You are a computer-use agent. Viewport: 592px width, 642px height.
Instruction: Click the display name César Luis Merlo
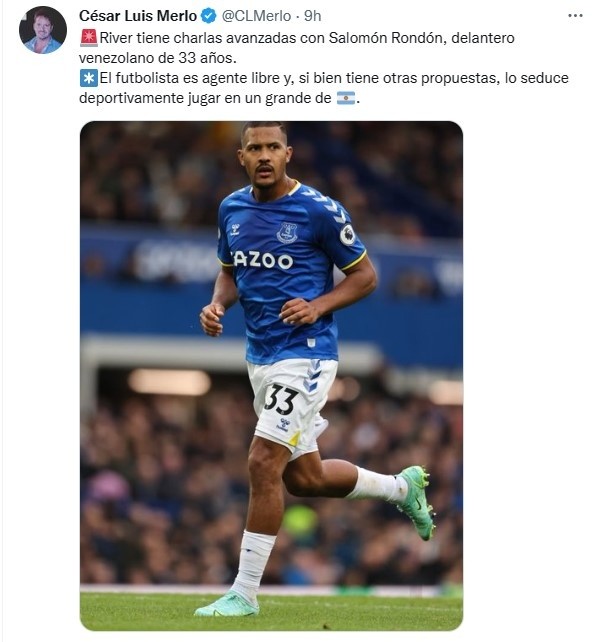coord(138,16)
